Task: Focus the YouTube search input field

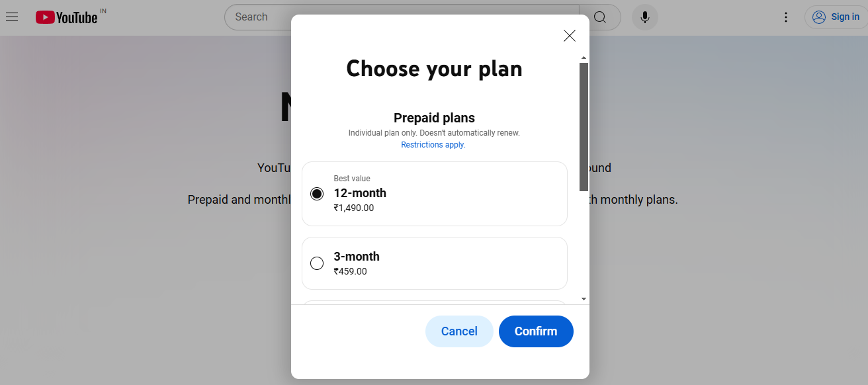Action: [x=401, y=17]
